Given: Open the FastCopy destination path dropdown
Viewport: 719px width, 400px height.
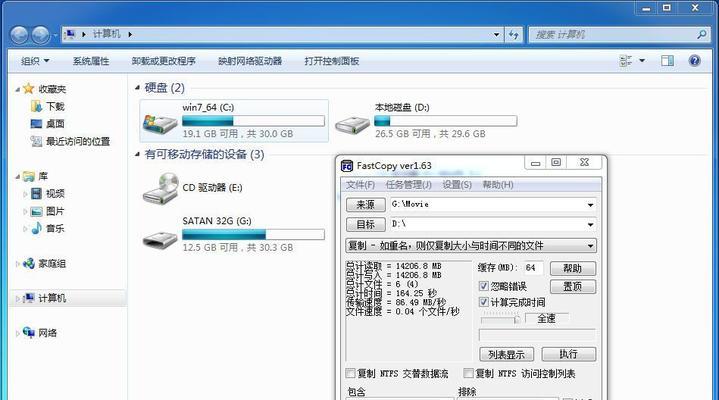Looking at the screenshot, I should coord(591,224).
